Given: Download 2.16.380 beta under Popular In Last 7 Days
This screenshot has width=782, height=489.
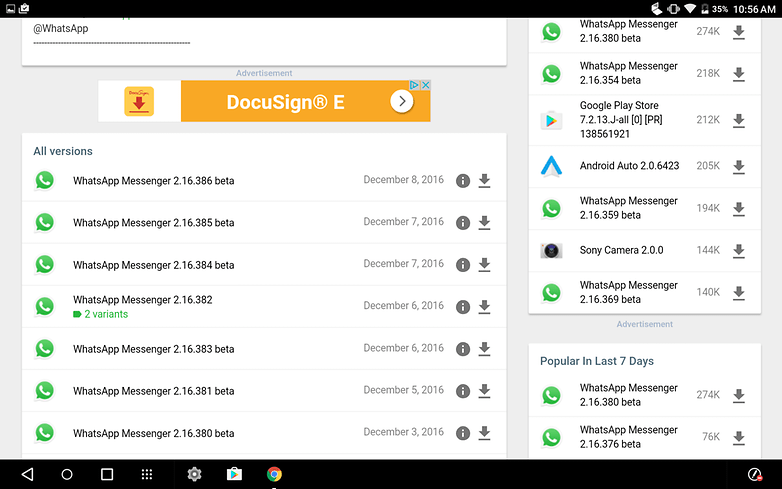Looking at the screenshot, I should (x=739, y=395).
